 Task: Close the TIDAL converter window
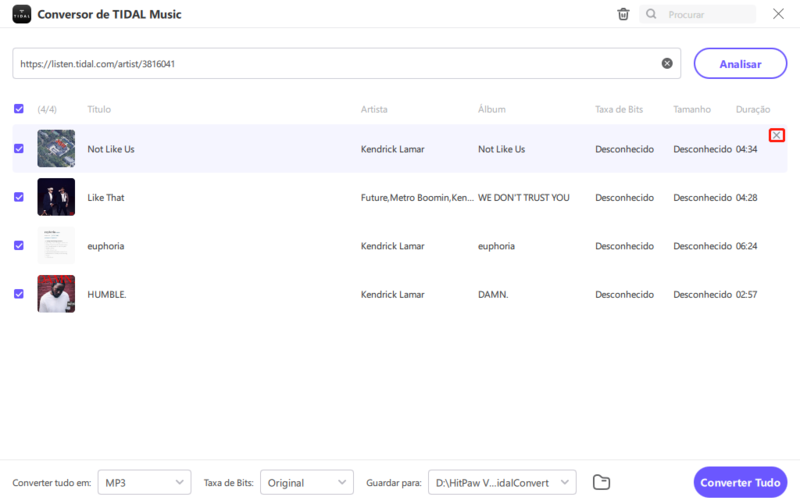pos(778,14)
